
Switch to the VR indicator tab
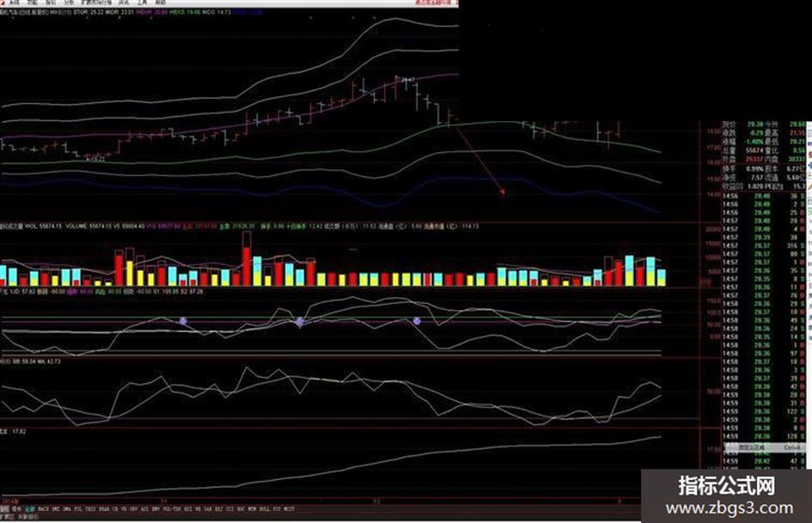124,509
